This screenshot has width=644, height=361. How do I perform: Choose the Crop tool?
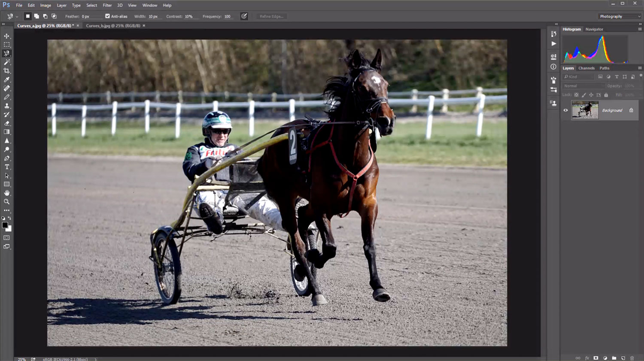7,71
